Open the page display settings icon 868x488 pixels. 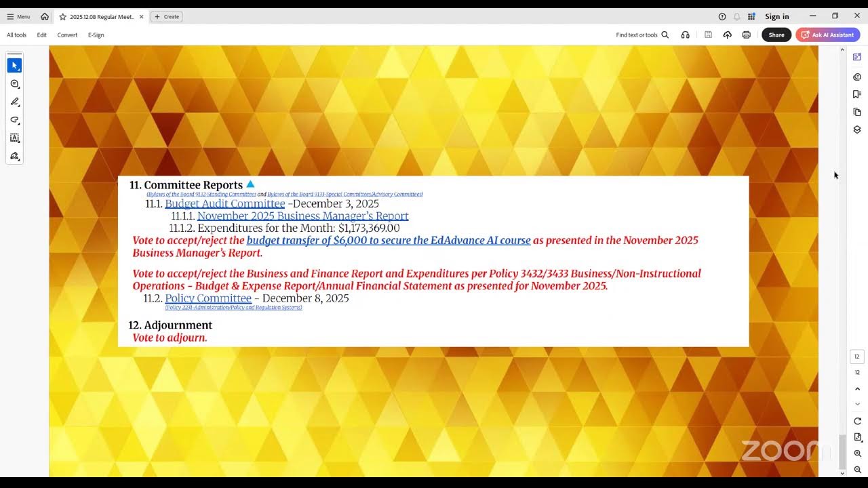coord(857,437)
